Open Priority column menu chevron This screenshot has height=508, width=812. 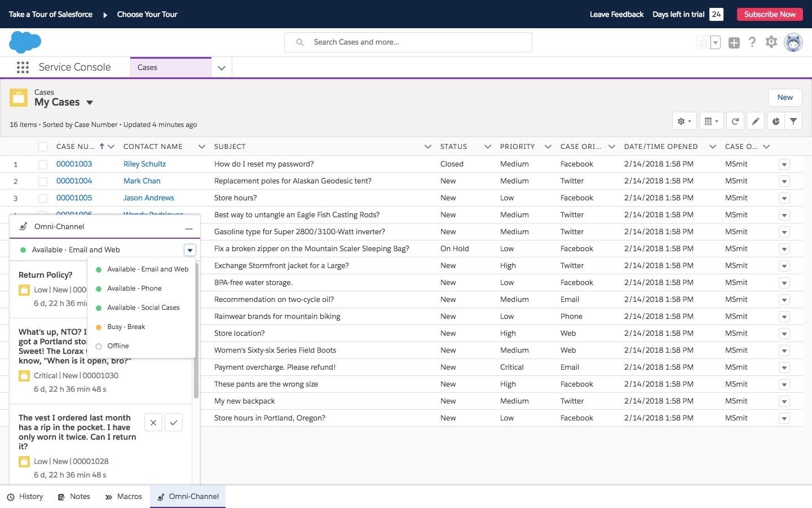548,147
